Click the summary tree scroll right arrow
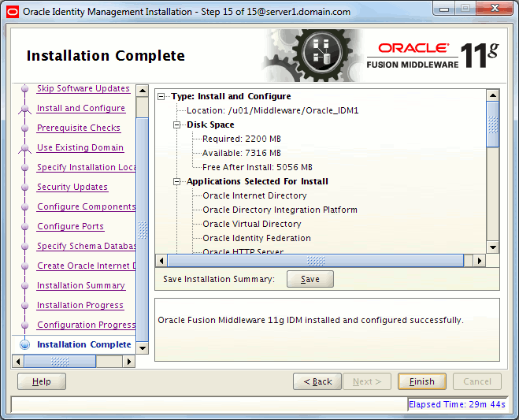 [480, 261]
